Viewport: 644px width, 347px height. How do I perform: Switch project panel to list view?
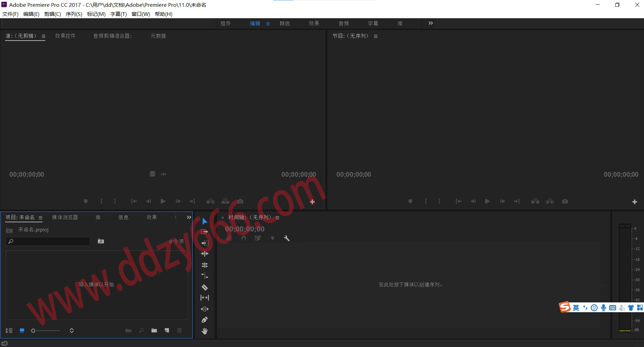pos(9,330)
